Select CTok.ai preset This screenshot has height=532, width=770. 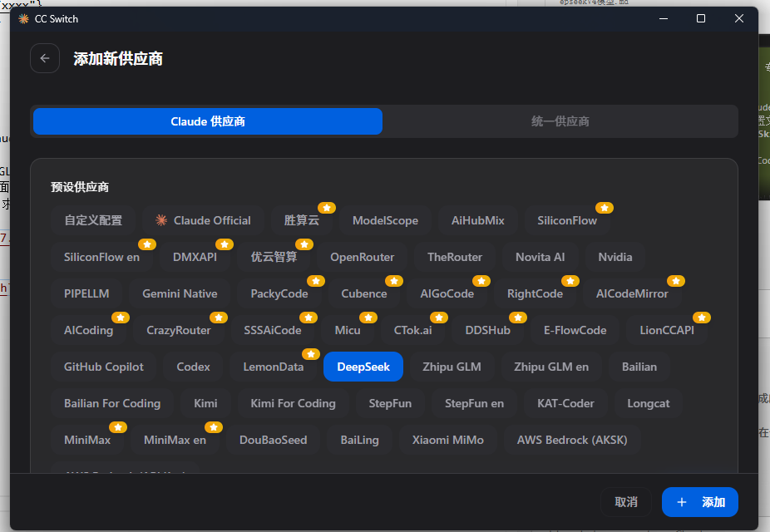413,330
